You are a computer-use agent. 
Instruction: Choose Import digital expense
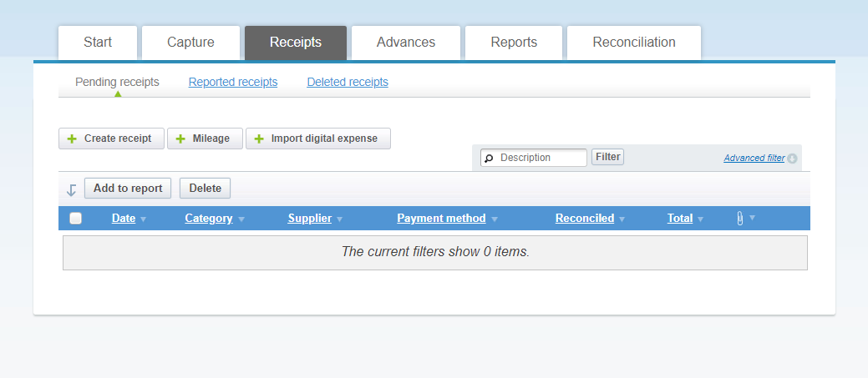click(x=317, y=139)
